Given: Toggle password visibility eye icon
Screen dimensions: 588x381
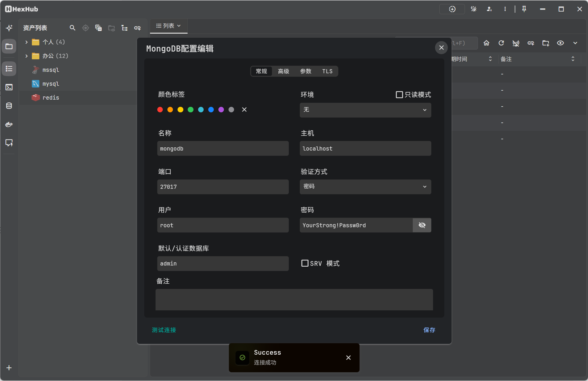Looking at the screenshot, I should point(422,225).
